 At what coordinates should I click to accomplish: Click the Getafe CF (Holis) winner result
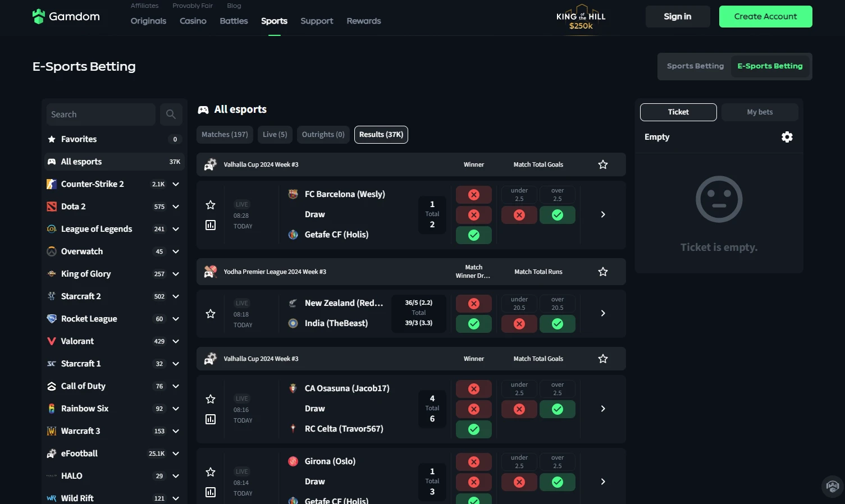tap(474, 235)
